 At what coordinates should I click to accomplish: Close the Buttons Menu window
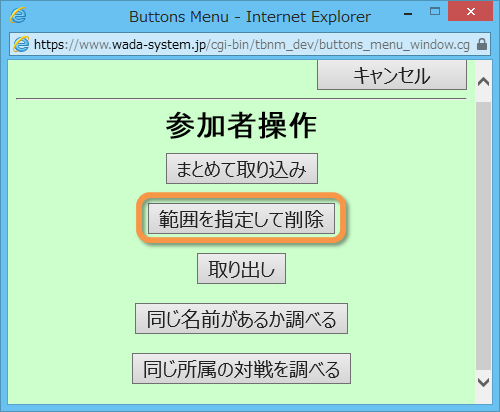[x=471, y=12]
